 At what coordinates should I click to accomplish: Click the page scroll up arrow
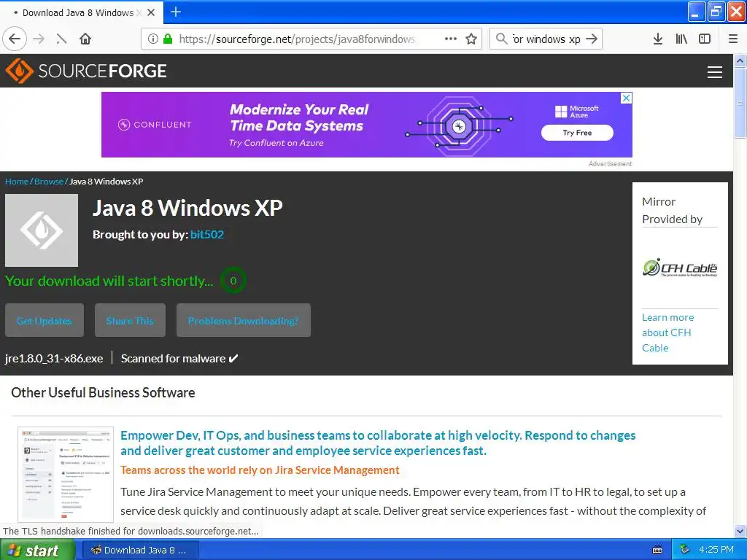[740, 61]
